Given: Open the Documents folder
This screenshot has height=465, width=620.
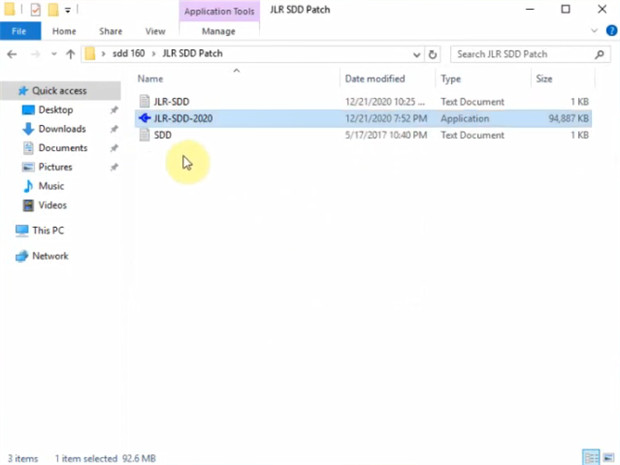Looking at the screenshot, I should 62,148.
